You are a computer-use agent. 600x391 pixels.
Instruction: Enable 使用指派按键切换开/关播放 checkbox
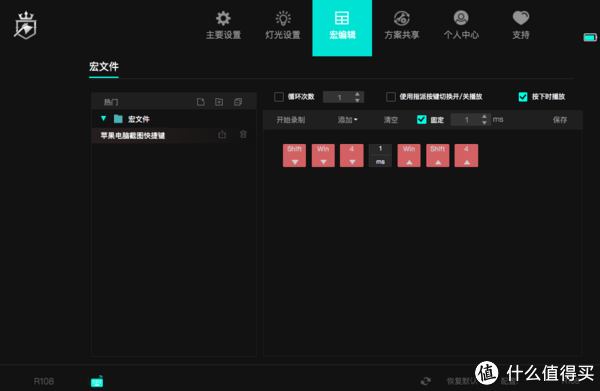coord(391,97)
